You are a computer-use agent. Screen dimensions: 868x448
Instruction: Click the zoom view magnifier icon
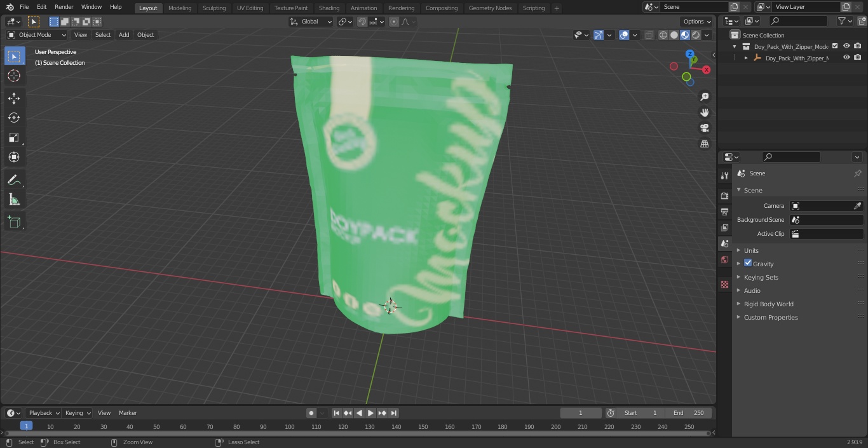[x=704, y=97]
